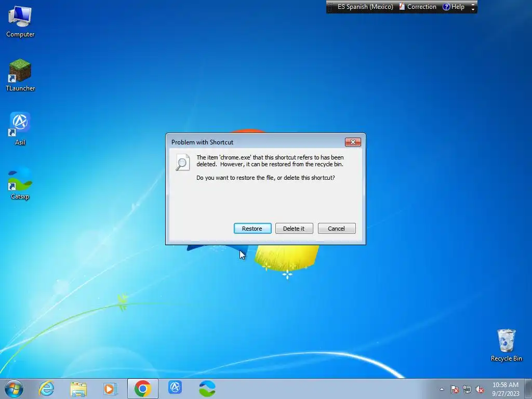Open Help in the language bar
The height and width of the screenshot is (399, 532).
(454, 7)
